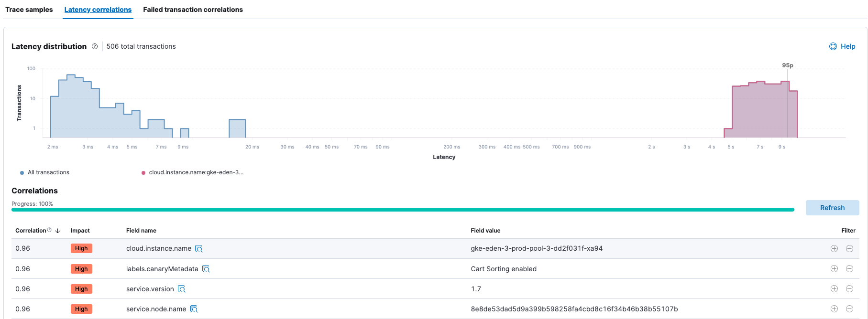This screenshot has width=868, height=319.
Task: Click the Filter column header
Action: (x=848, y=231)
